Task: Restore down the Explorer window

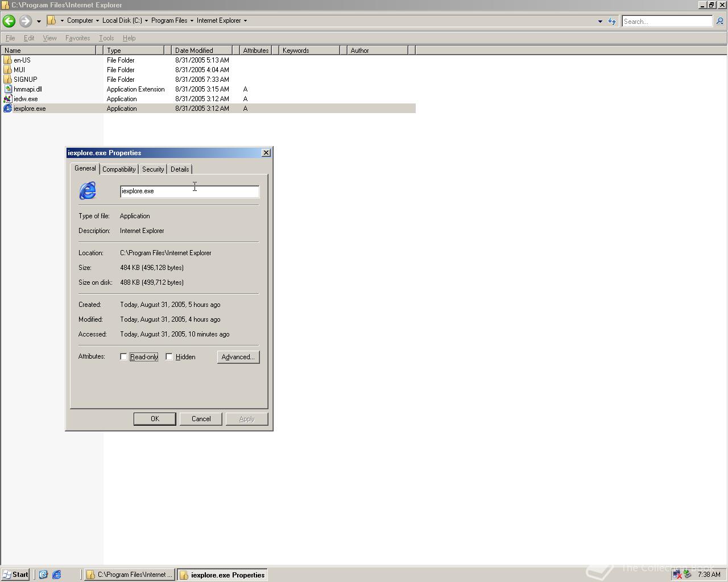Action: pyautogui.click(x=711, y=5)
